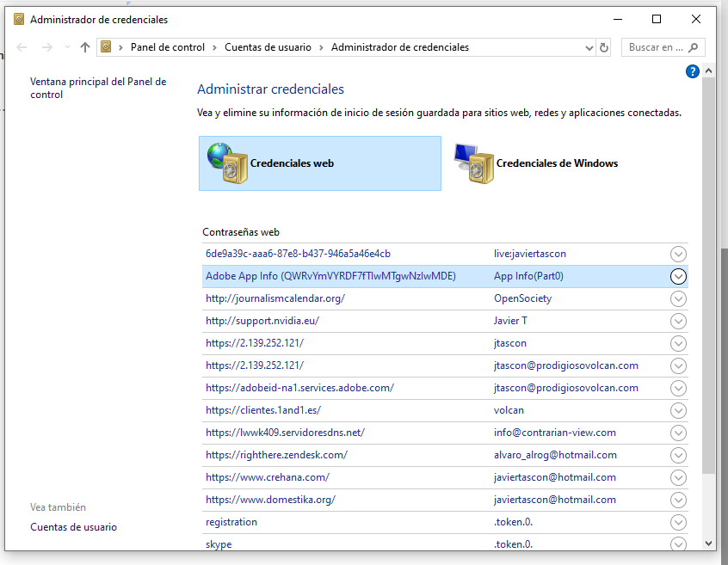
Task: Expand the https://www.crehana.com/ credential entry
Action: tap(678, 477)
